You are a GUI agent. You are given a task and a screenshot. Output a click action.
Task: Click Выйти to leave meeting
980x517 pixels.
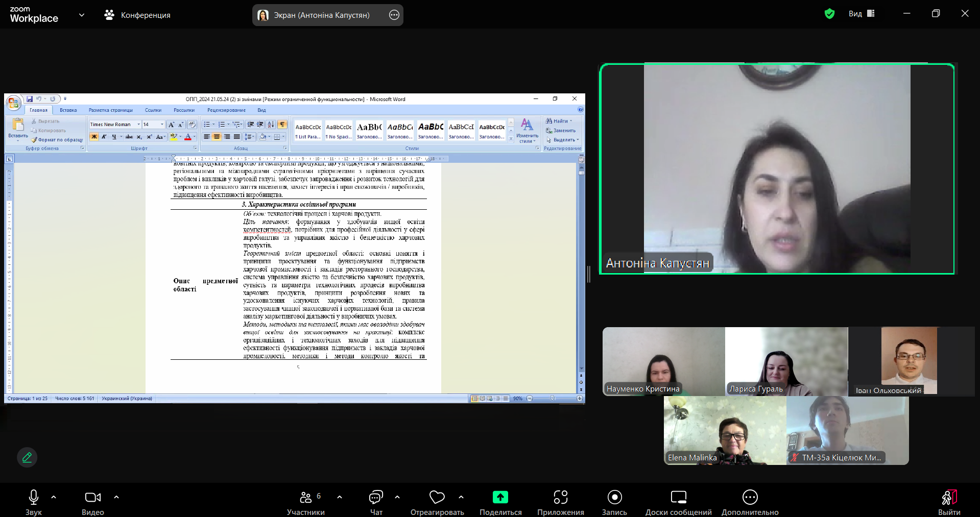tap(949, 503)
